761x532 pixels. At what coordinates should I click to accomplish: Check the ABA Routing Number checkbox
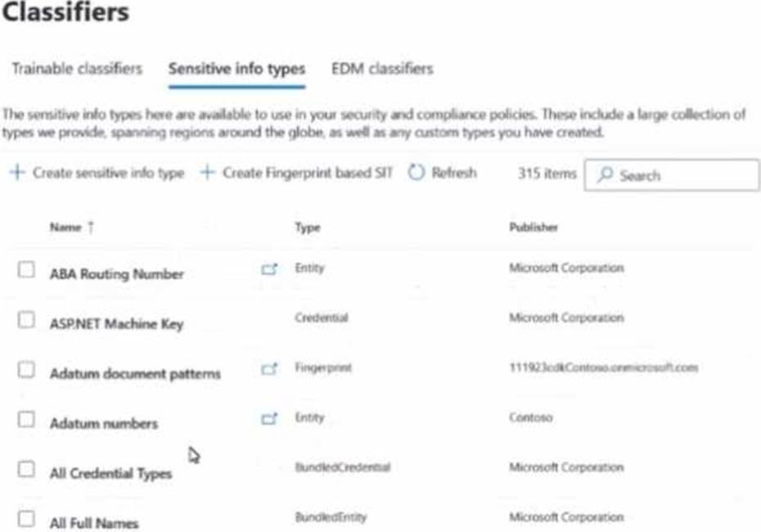(x=26, y=269)
